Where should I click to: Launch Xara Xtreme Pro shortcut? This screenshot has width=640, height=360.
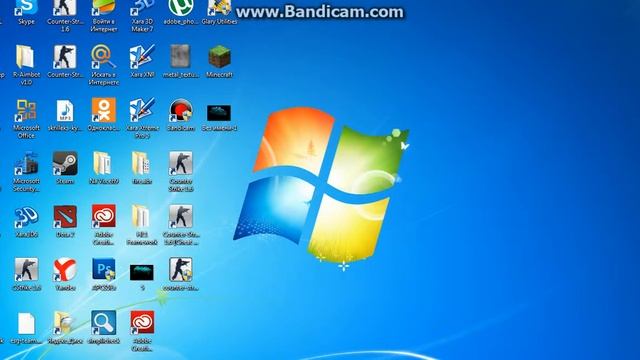pos(142,118)
